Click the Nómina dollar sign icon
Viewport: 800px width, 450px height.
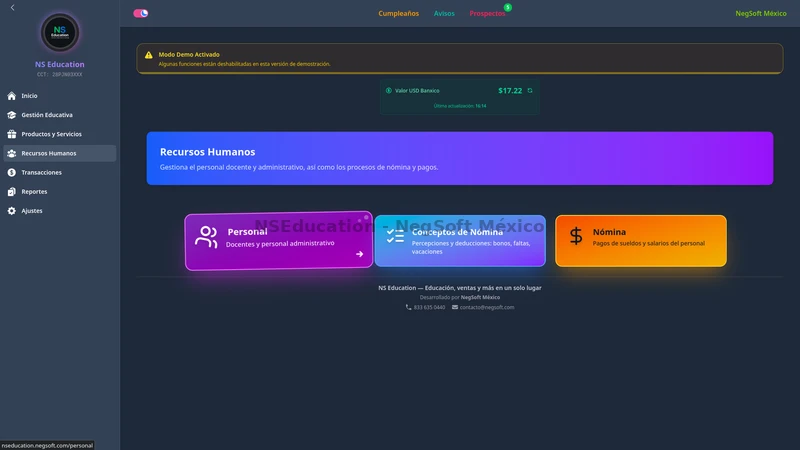[x=576, y=236]
